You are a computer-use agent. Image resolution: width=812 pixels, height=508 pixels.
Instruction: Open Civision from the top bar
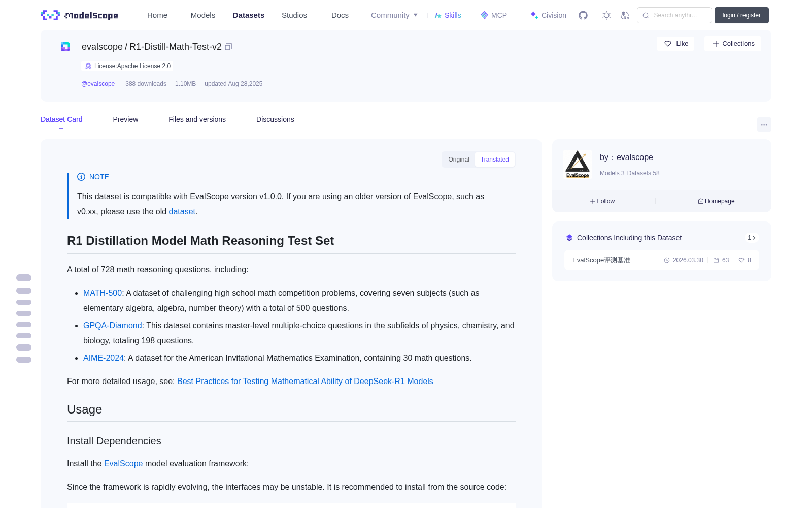click(548, 15)
